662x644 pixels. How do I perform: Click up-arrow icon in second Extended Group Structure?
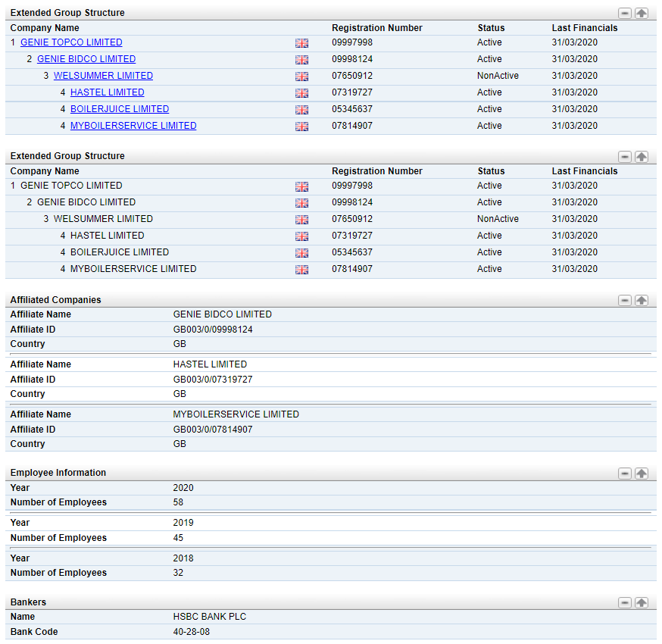pyautogui.click(x=642, y=157)
